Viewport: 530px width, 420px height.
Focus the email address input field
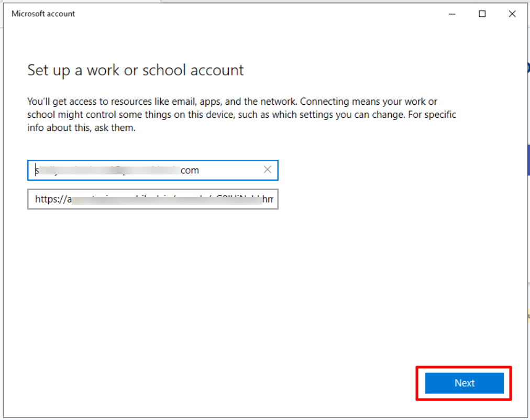click(x=153, y=170)
